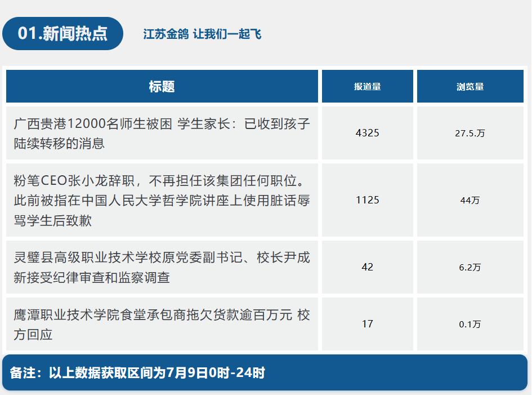Select the 27.5万 view count cell
The height and width of the screenshot is (395, 532).
pyautogui.click(x=470, y=133)
